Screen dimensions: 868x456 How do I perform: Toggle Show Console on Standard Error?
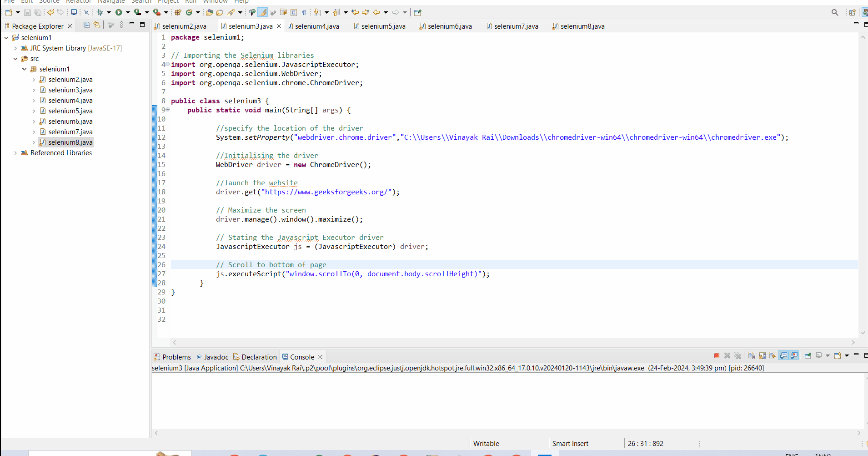click(794, 355)
